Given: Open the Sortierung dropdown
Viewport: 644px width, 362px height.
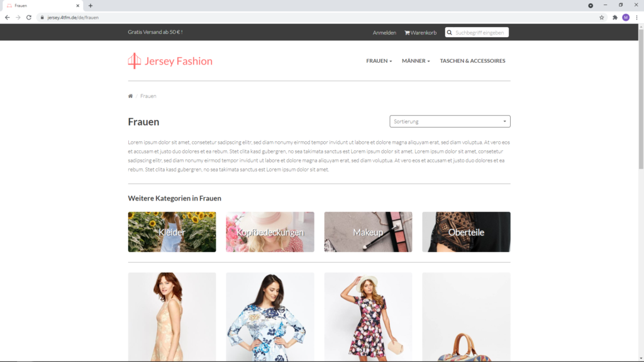Looking at the screenshot, I should point(450,121).
